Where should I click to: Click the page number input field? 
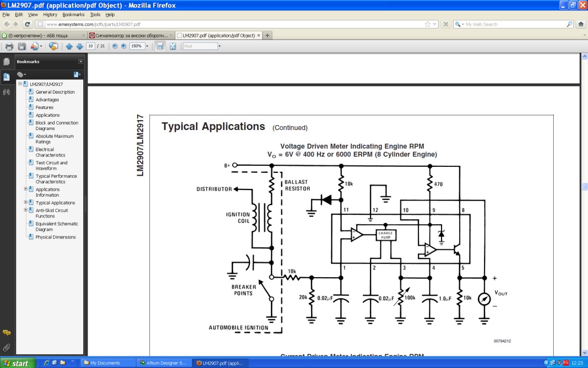click(90, 46)
